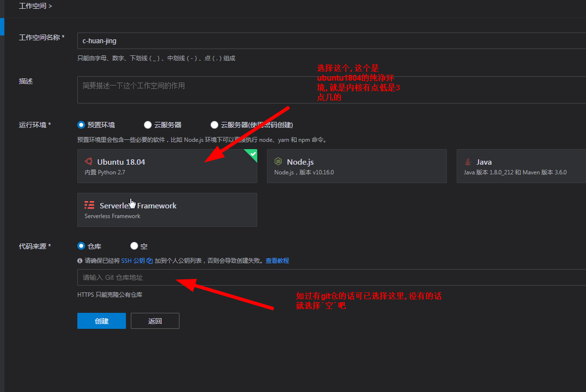Choose 云服务器(使用密码创建) radio option
Image resolution: width=586 pixels, height=392 pixels.
click(x=214, y=125)
